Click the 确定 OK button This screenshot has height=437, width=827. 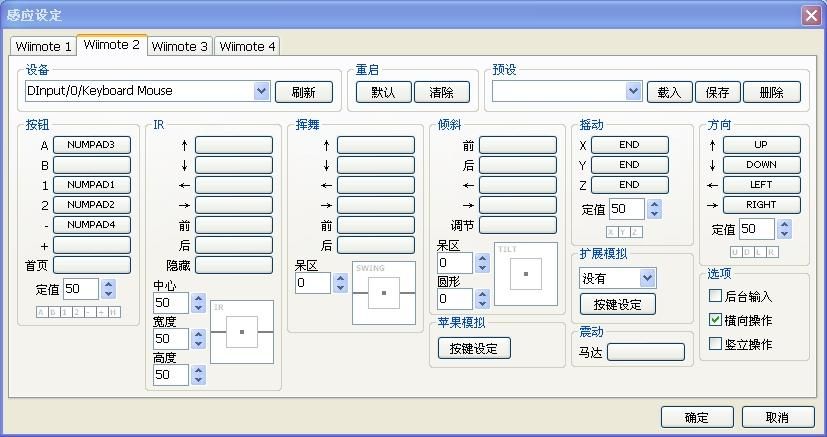coord(697,417)
